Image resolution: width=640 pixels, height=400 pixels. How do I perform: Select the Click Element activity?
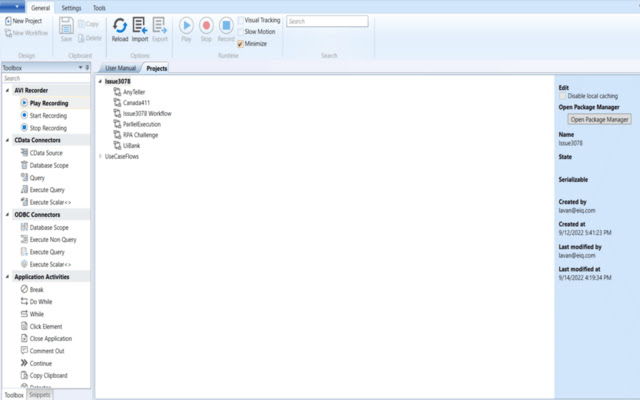(46, 326)
